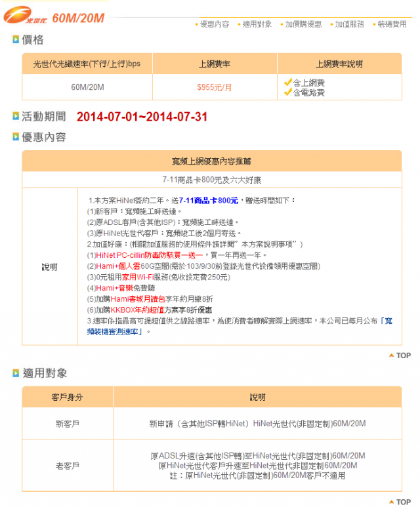Image resolution: width=420 pixels, height=509 pixels.
Task: Click the 註：原HiNet光世代 note line
Action: tap(258, 476)
